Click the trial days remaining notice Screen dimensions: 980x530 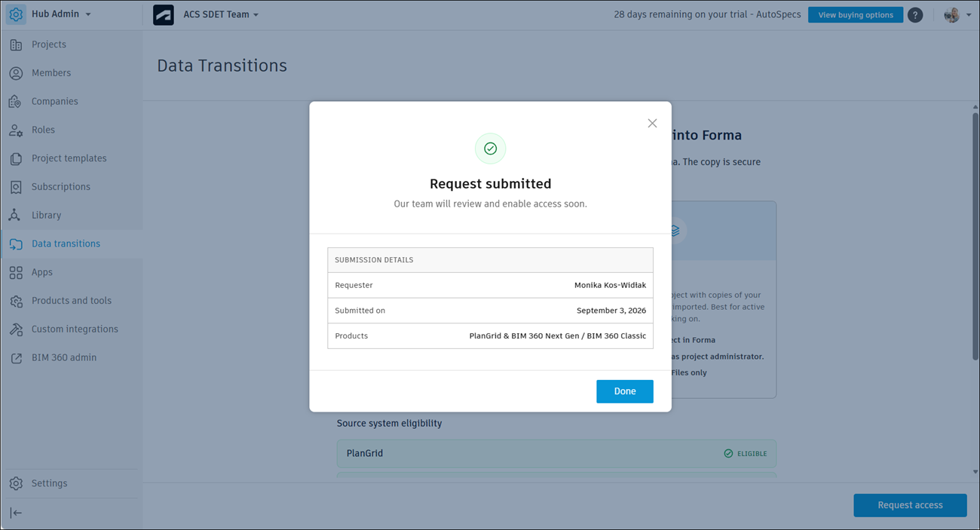[x=707, y=14]
